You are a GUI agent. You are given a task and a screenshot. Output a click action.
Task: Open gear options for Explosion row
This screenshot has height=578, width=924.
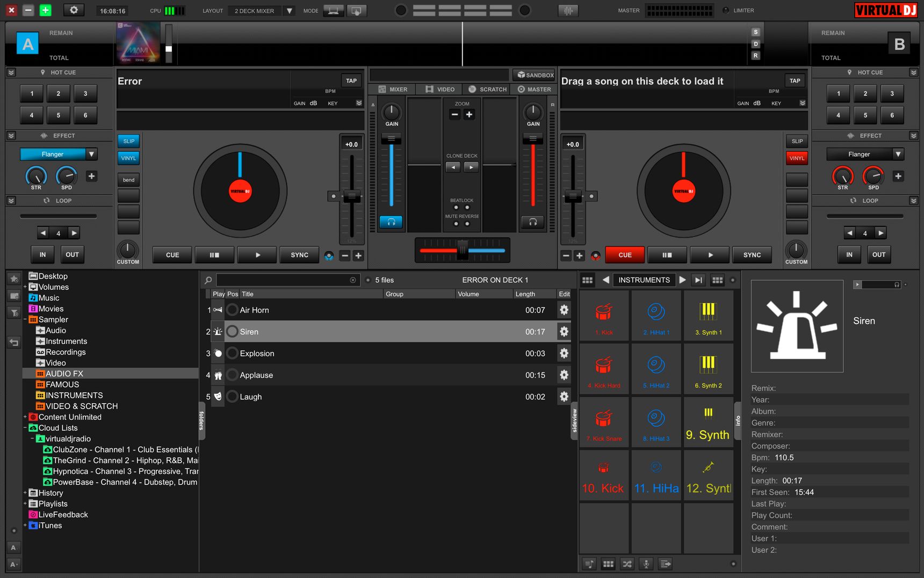coord(564,353)
